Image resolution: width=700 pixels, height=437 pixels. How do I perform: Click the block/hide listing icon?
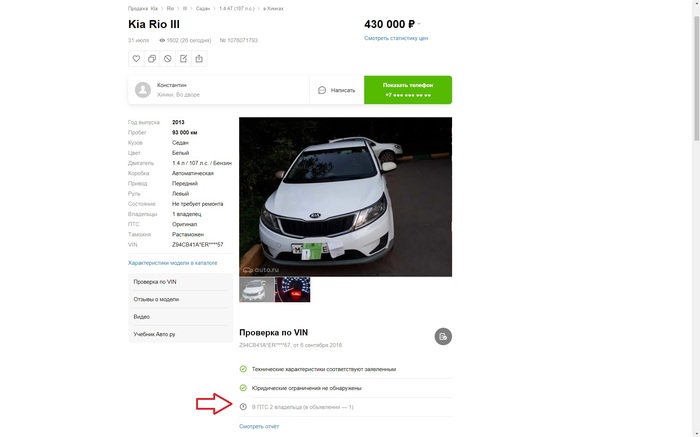[x=168, y=59]
